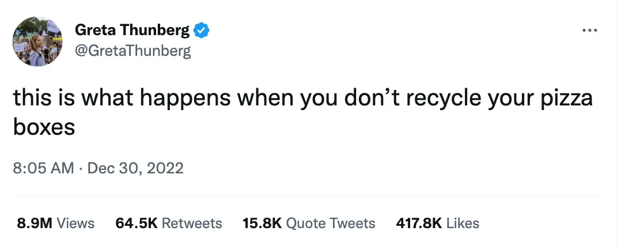Click the Greta Thunberg display name
The width and height of the screenshot is (644, 250).
coord(132,30)
